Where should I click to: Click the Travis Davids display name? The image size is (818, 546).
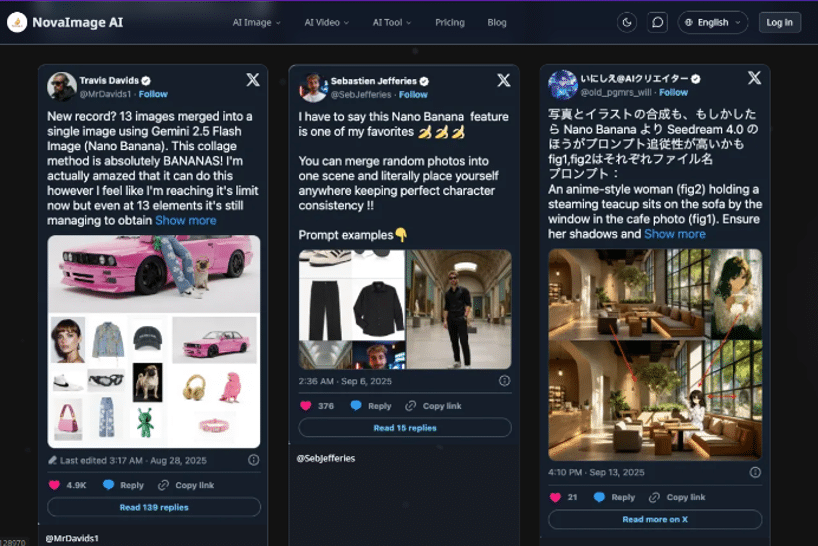click(109, 80)
